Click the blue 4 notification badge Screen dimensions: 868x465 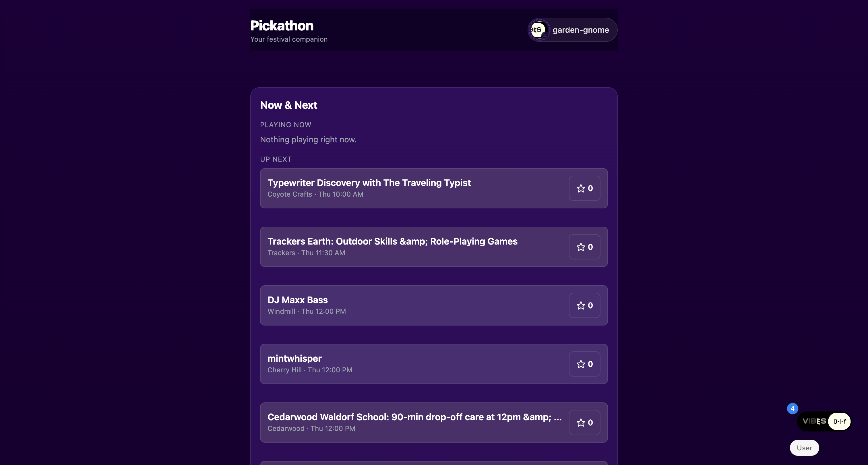coord(792,409)
